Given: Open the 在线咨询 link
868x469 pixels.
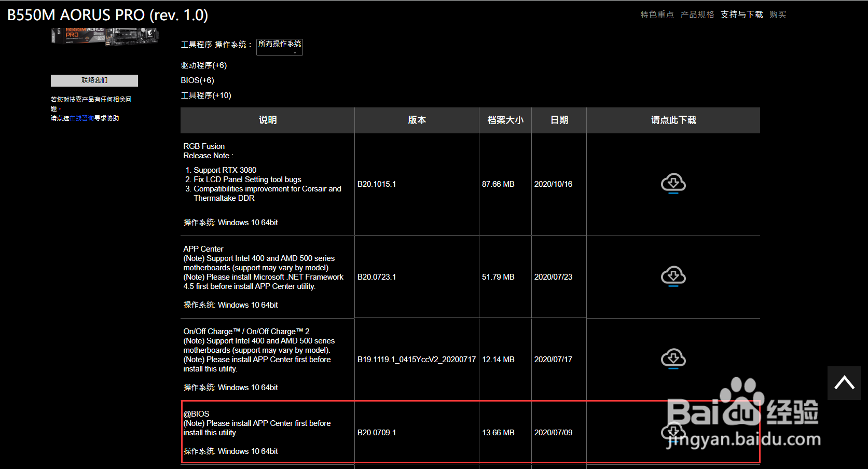Looking at the screenshot, I should [81, 118].
